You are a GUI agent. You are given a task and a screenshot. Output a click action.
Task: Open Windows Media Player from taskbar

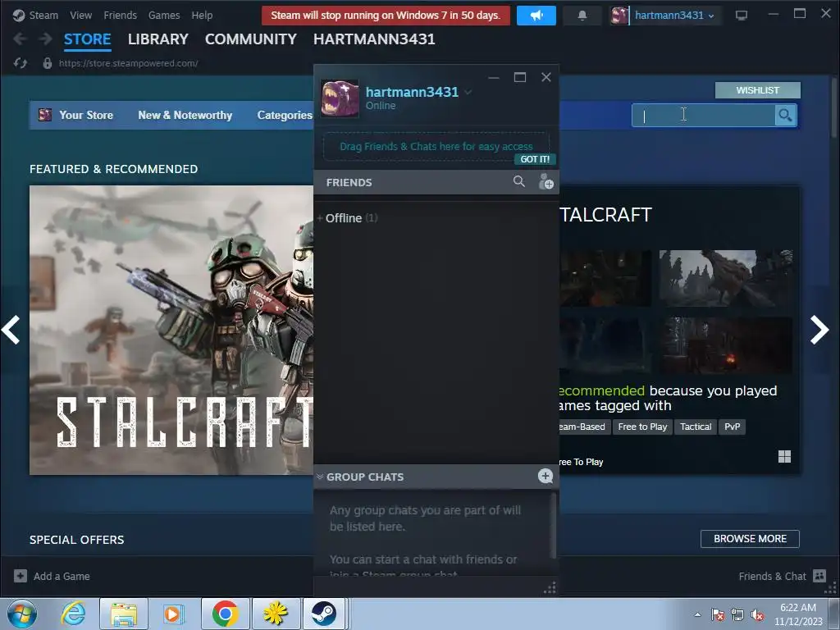click(x=174, y=614)
